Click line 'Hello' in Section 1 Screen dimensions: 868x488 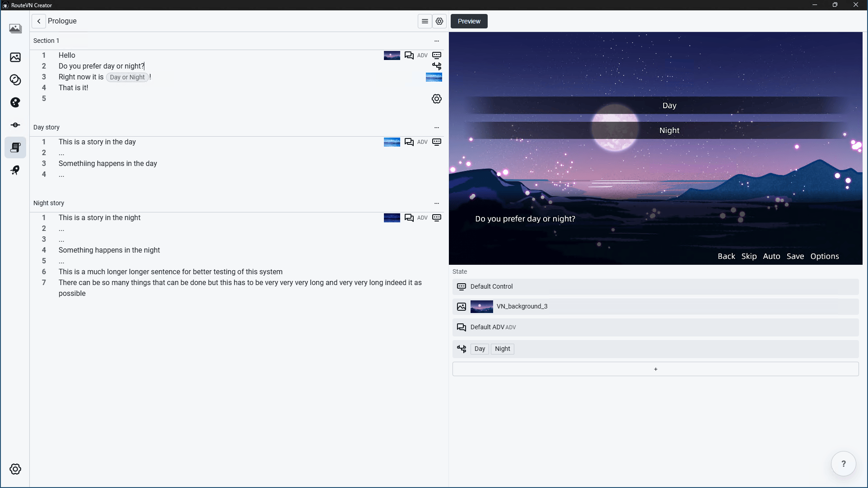(x=67, y=55)
